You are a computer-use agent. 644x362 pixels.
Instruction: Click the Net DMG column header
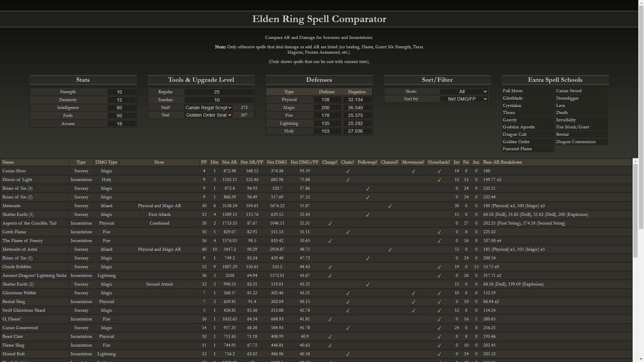[x=277, y=162]
